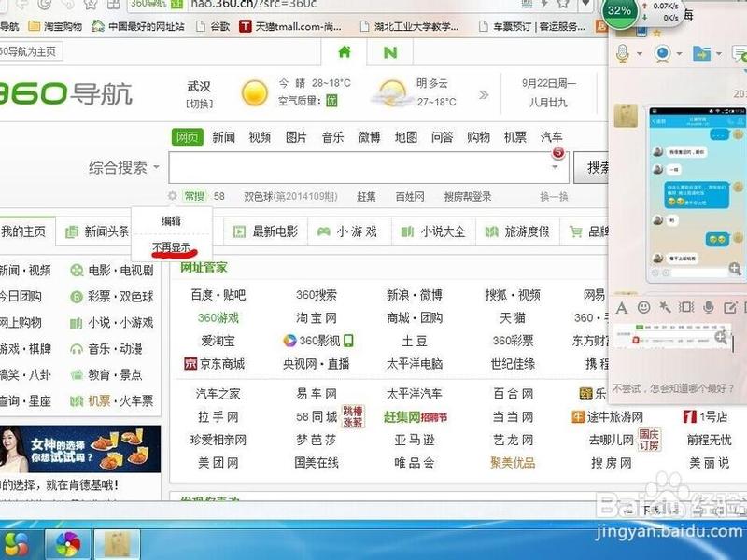Zoom the chat screenshot with magnifier icon
This screenshot has height=560, width=747.
735,269
